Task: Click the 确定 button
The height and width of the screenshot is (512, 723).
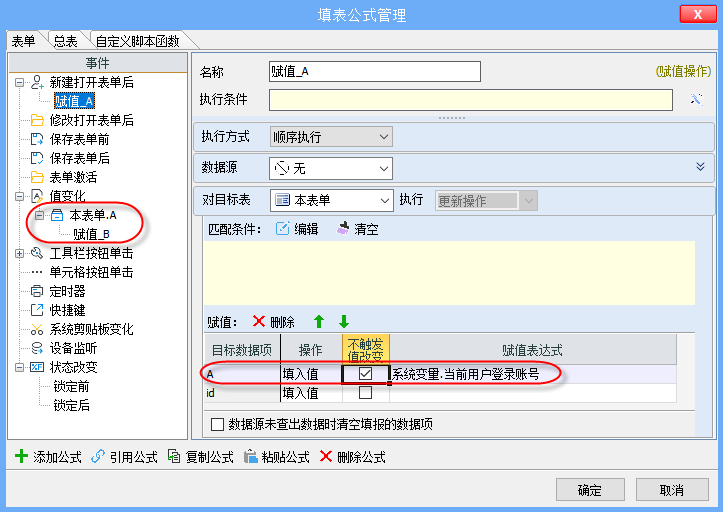Action: 590,490
